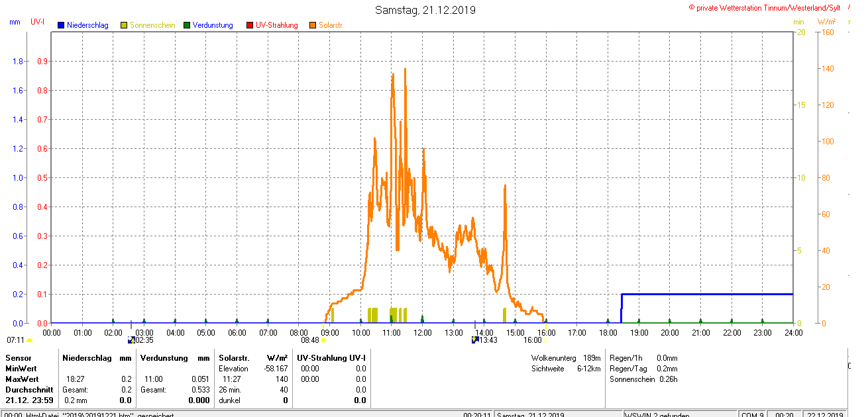Click the Regen/Tag 0.2mm reading

(x=643, y=369)
